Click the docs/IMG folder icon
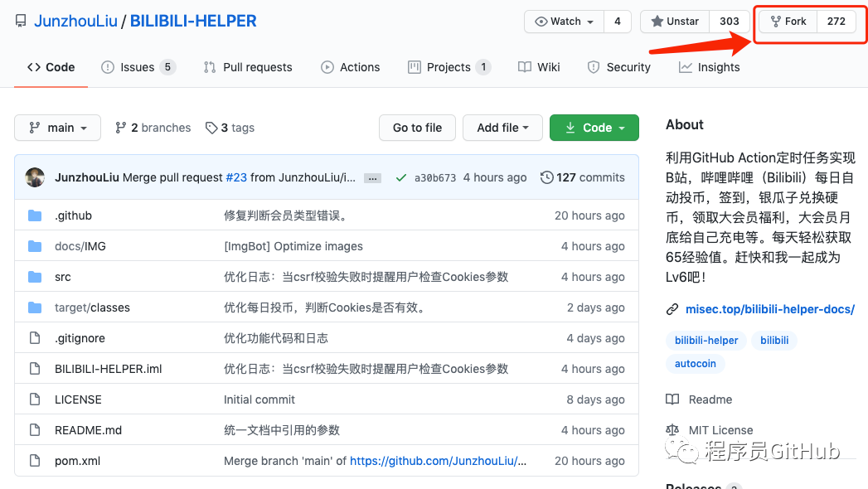 (x=35, y=246)
